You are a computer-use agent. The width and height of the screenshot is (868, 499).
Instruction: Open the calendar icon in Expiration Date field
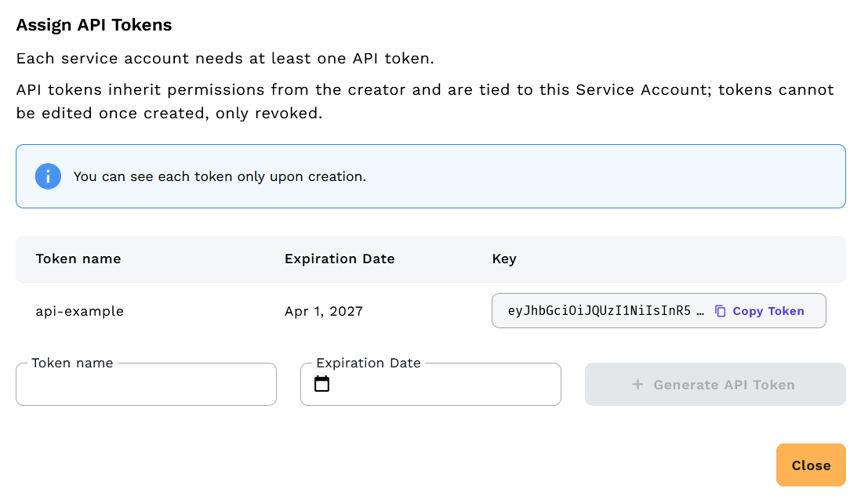tap(321, 385)
